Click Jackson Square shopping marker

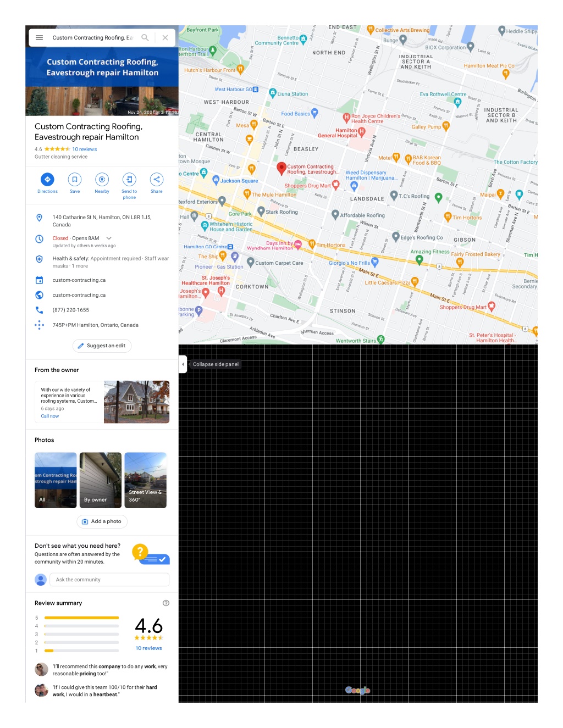tap(216, 180)
